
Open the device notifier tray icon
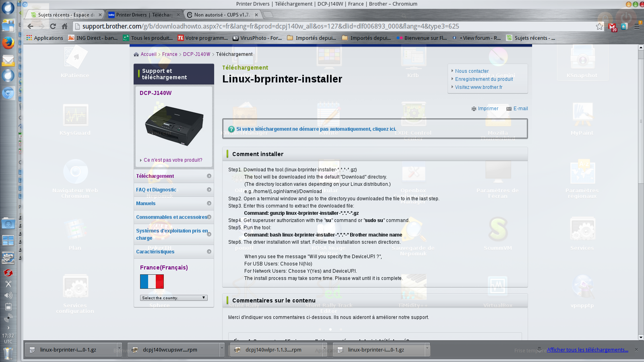pos(8,307)
